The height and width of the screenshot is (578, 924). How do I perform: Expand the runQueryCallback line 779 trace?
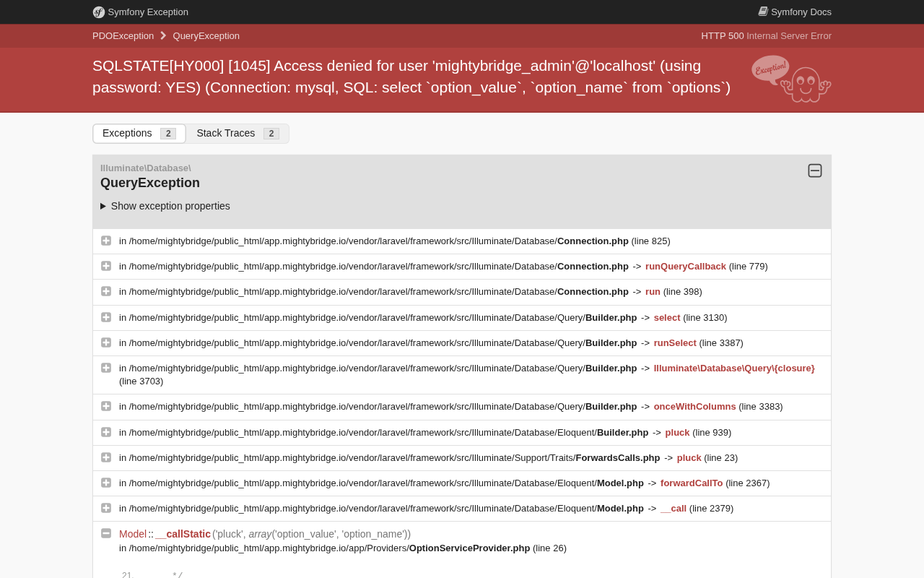click(x=106, y=266)
